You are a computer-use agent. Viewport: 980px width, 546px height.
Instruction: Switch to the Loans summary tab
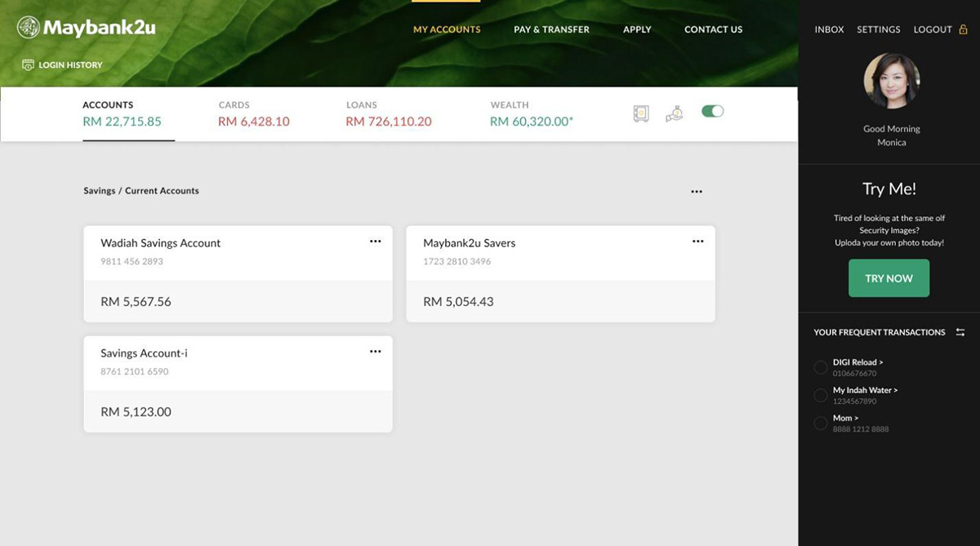coord(389,114)
